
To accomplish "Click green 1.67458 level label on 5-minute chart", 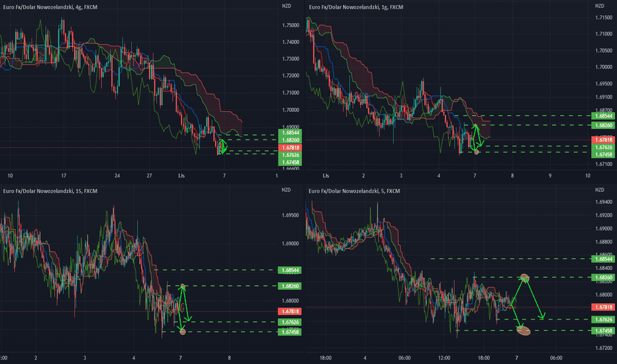I will click(604, 331).
